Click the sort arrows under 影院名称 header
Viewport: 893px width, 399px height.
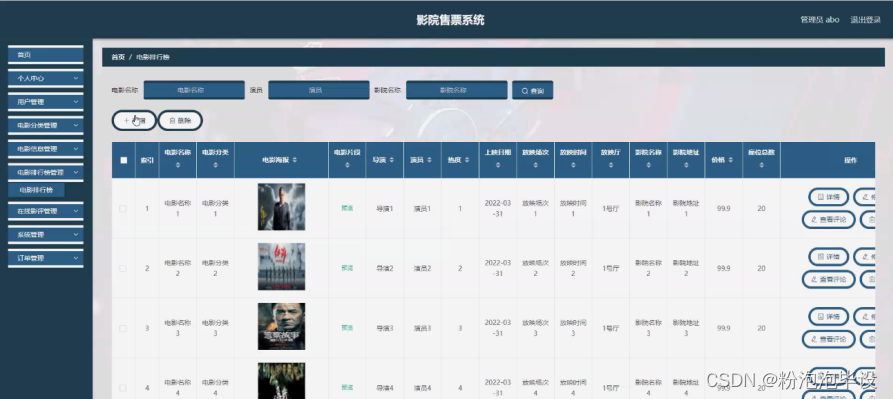click(x=648, y=165)
